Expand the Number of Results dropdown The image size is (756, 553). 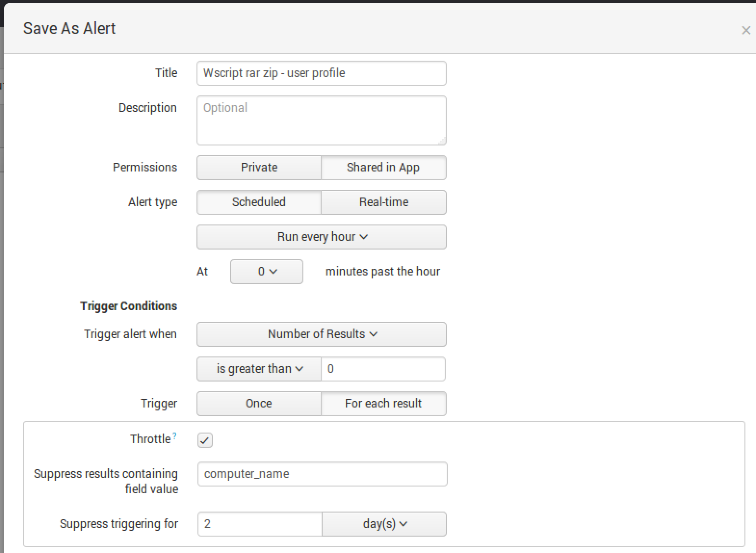pyautogui.click(x=322, y=334)
